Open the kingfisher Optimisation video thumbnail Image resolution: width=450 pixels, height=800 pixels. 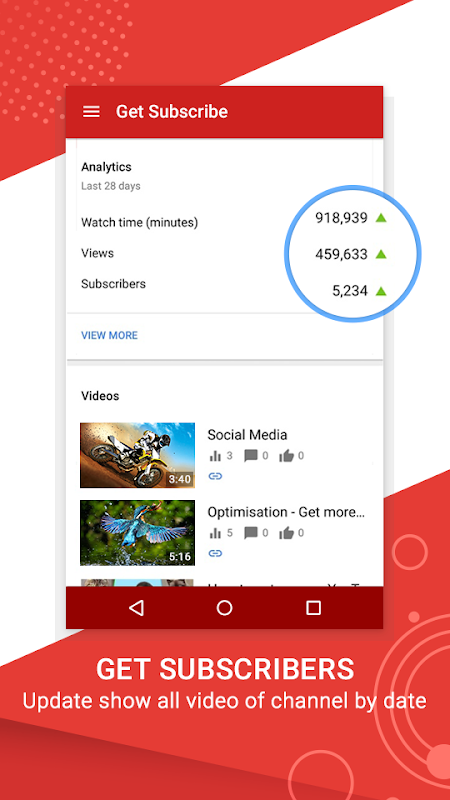pos(137,533)
